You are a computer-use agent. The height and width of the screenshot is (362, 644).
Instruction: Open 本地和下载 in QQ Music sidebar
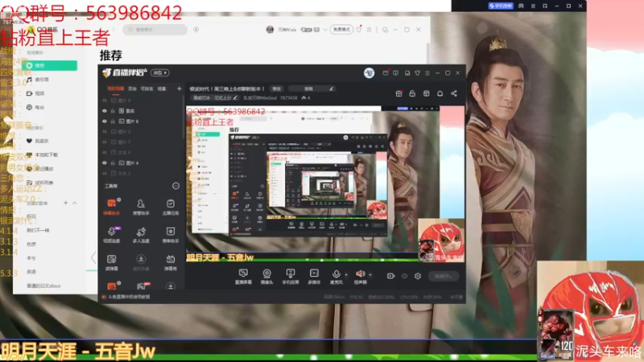click(x=42, y=154)
